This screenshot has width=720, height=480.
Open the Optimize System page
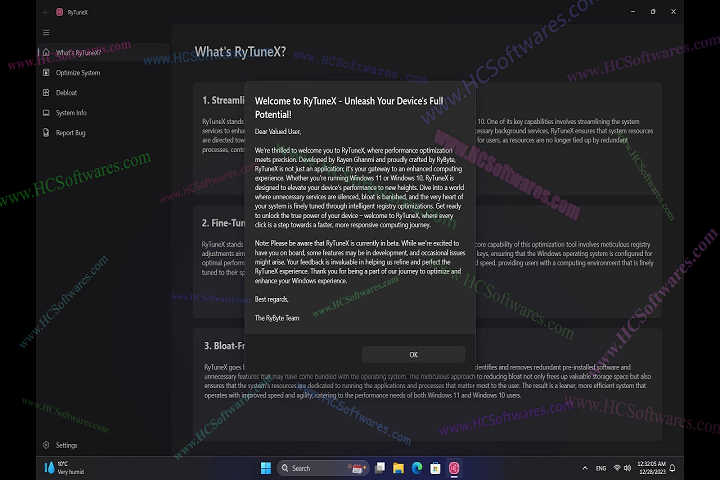[77, 73]
